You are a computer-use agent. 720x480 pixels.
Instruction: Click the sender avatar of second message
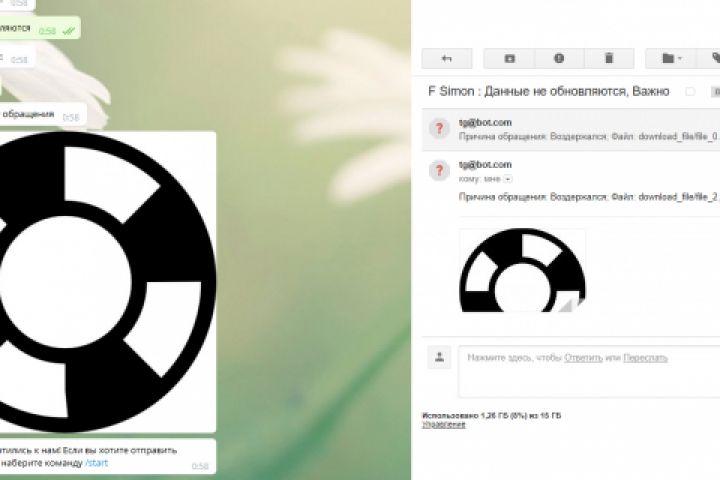click(x=439, y=170)
